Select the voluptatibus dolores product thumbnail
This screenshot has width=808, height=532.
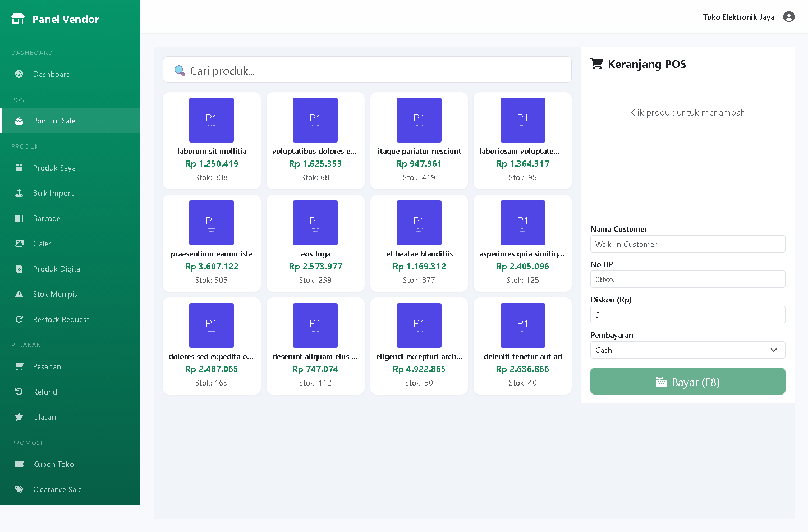[315, 120]
